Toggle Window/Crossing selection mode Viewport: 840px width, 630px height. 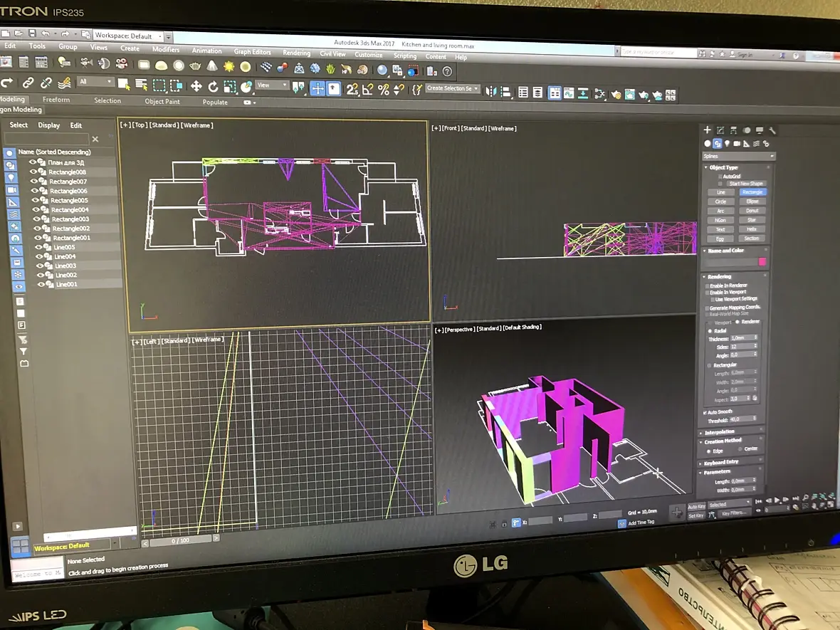(x=177, y=85)
